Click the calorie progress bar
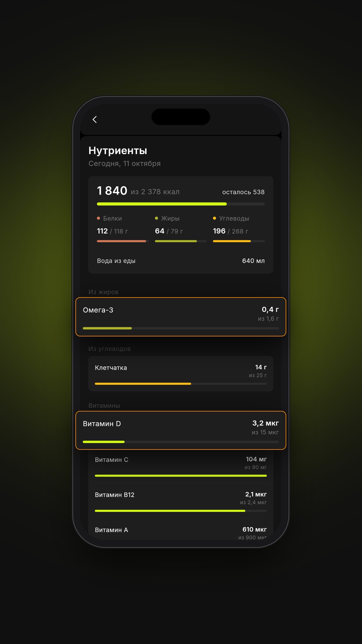The width and height of the screenshot is (362, 644). point(181,204)
